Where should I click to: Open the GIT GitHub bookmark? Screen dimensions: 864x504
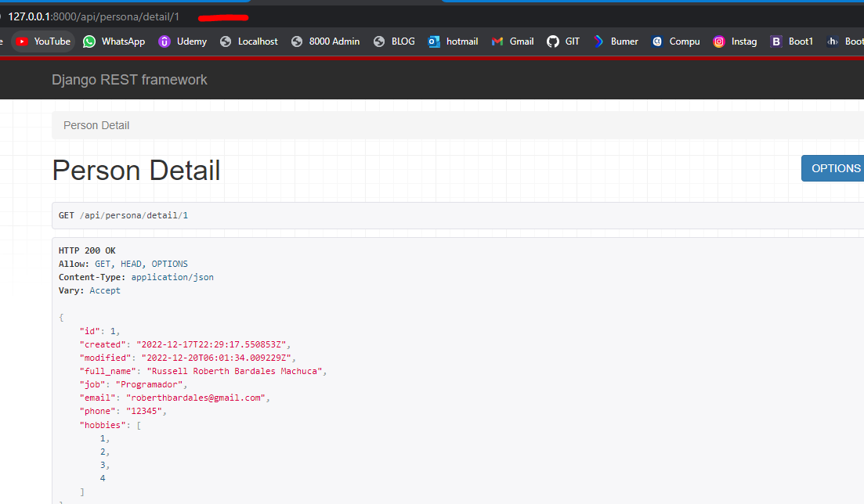click(564, 41)
